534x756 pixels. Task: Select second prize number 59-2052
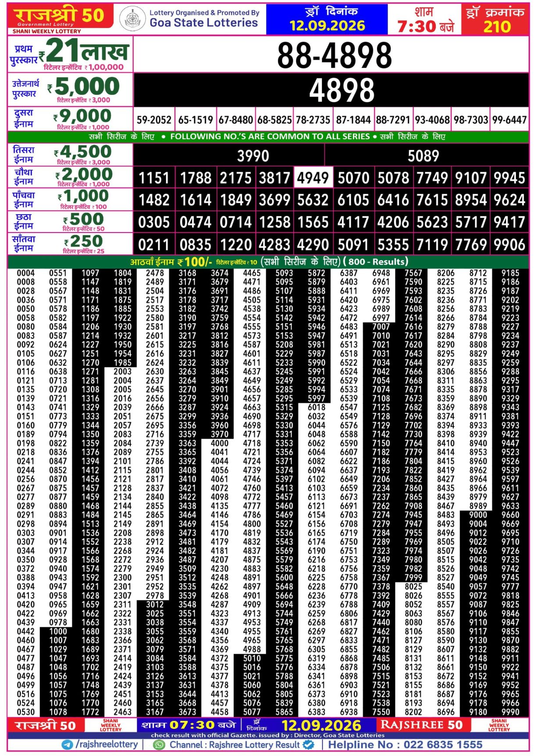click(154, 120)
